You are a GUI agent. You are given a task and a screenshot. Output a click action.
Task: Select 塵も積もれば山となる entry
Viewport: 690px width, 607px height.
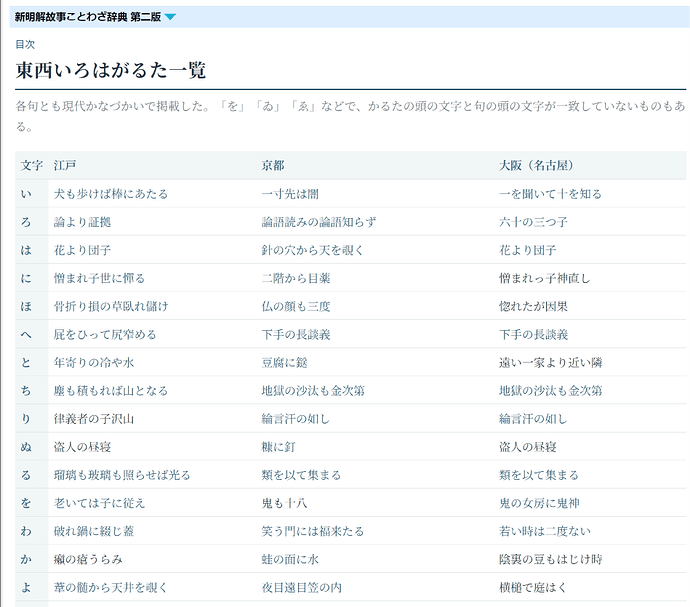coord(111,391)
